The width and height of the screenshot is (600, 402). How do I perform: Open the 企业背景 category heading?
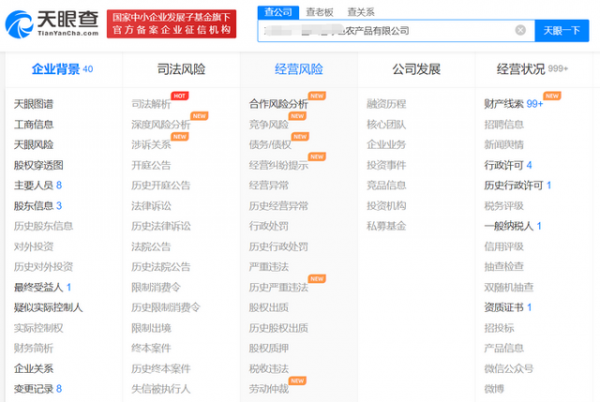[56, 69]
